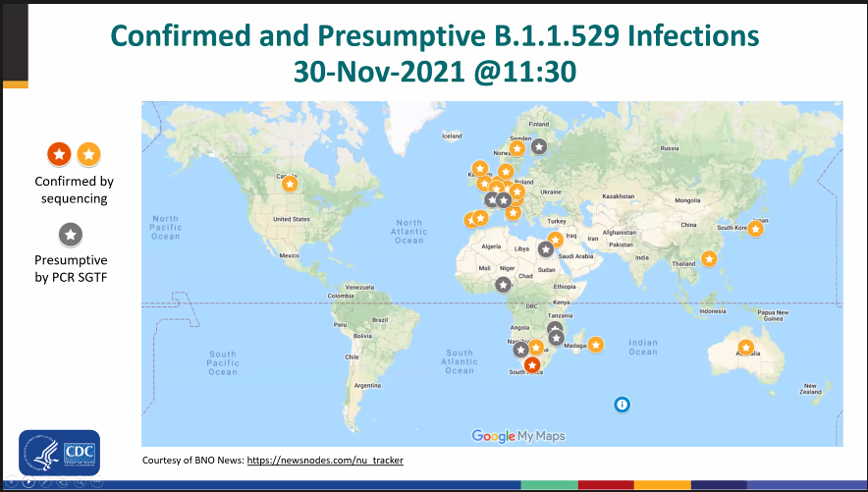Click the red star legend icon

[x=59, y=154]
